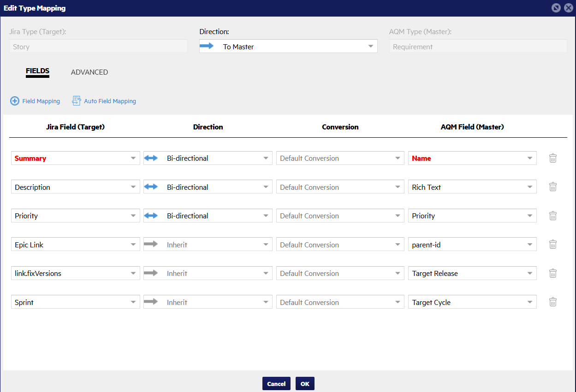576x392 pixels.
Task: Open the parent-id AQM field dropdown
Action: coord(472,245)
